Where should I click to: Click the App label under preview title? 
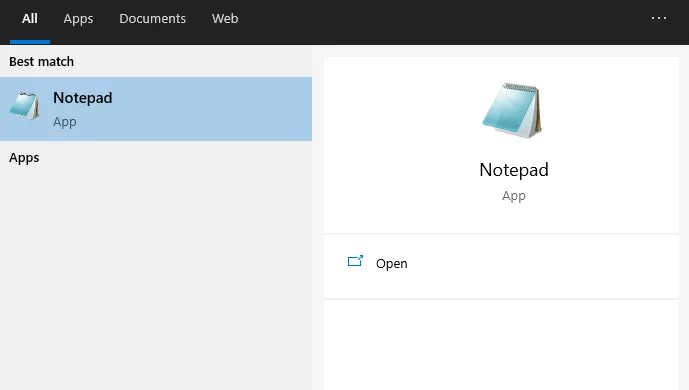514,196
